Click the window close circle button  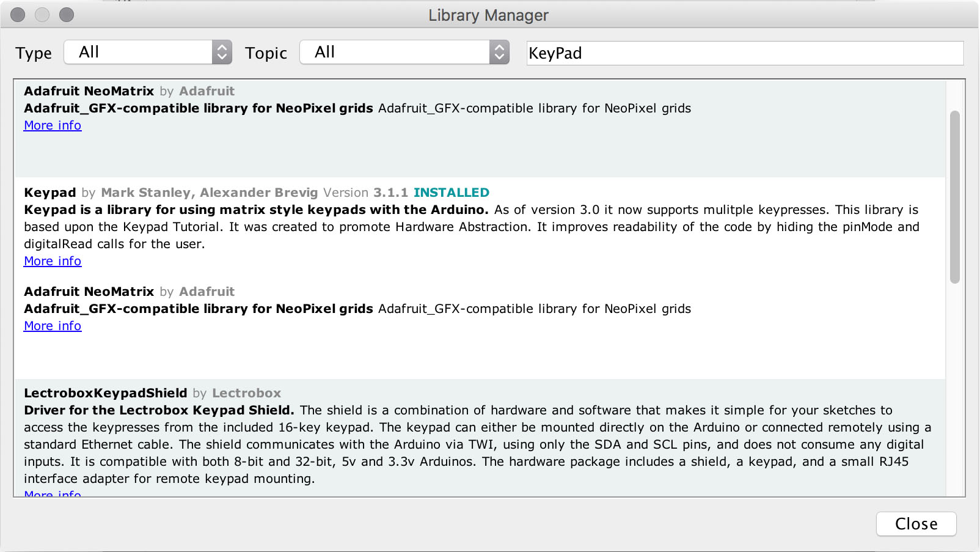(x=18, y=15)
